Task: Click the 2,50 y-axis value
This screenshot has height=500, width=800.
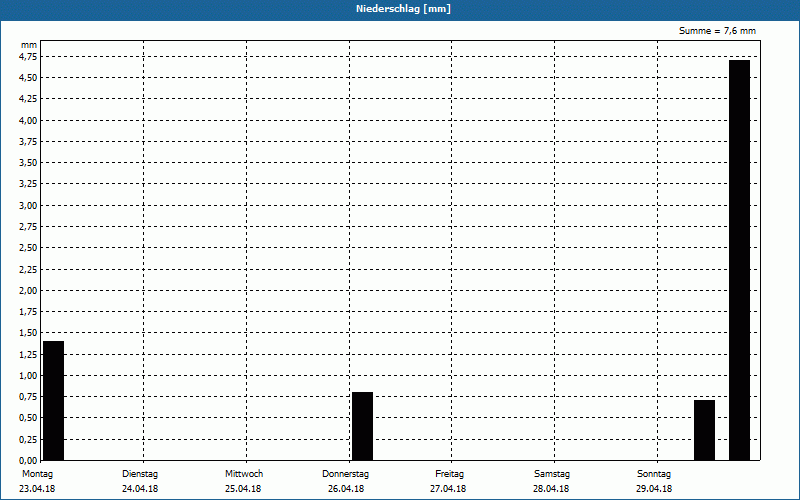Action: point(28,248)
